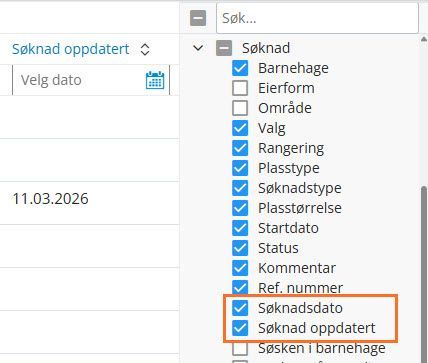Uncheck the Rangering column checkbox
428x363 pixels.
tap(240, 148)
